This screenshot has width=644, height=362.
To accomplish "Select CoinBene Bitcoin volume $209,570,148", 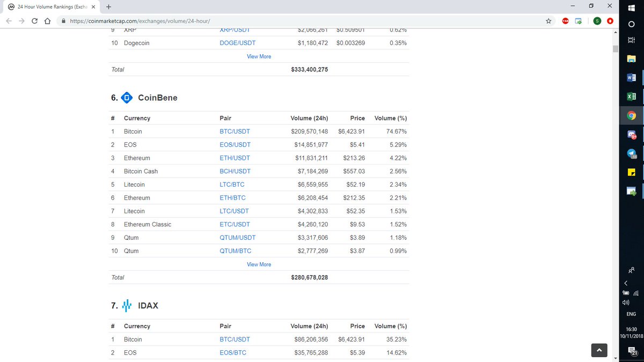I will coord(309,131).
